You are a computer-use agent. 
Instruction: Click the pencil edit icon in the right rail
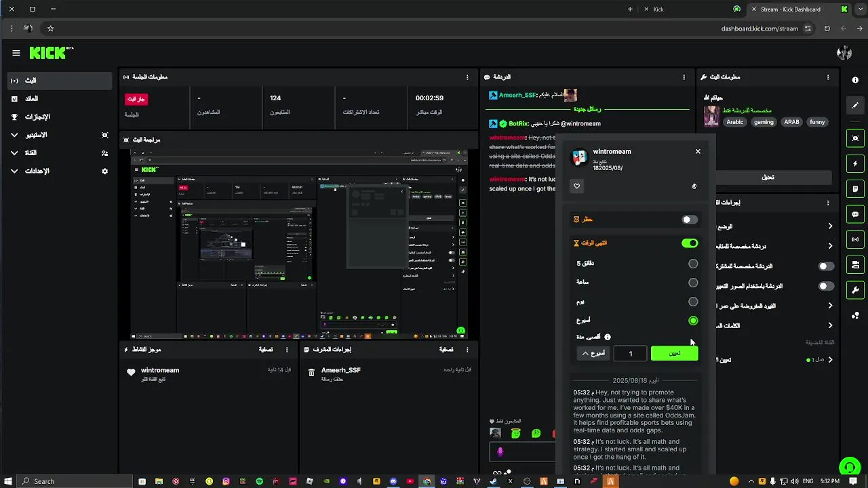click(x=855, y=106)
